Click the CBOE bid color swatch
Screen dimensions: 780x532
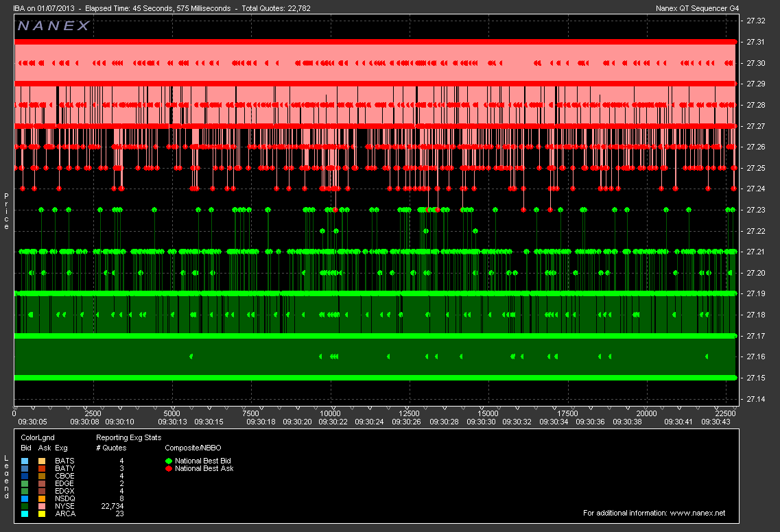point(25,476)
